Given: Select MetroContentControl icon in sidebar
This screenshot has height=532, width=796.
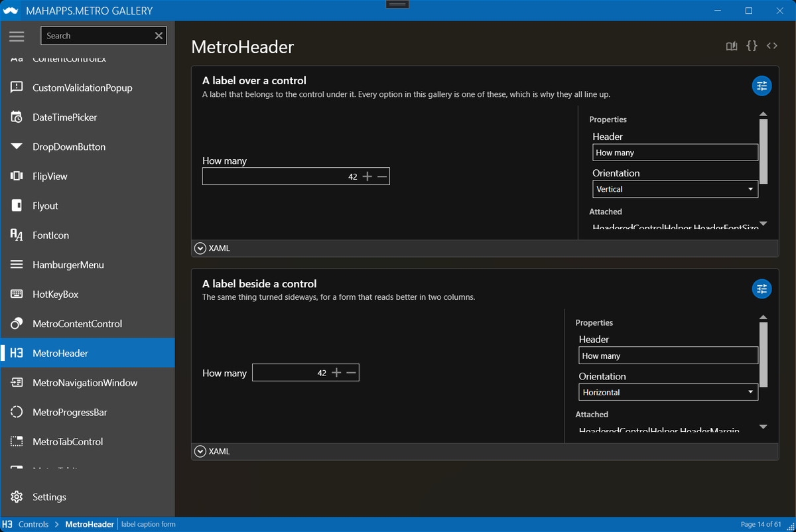Looking at the screenshot, I should pos(17,324).
